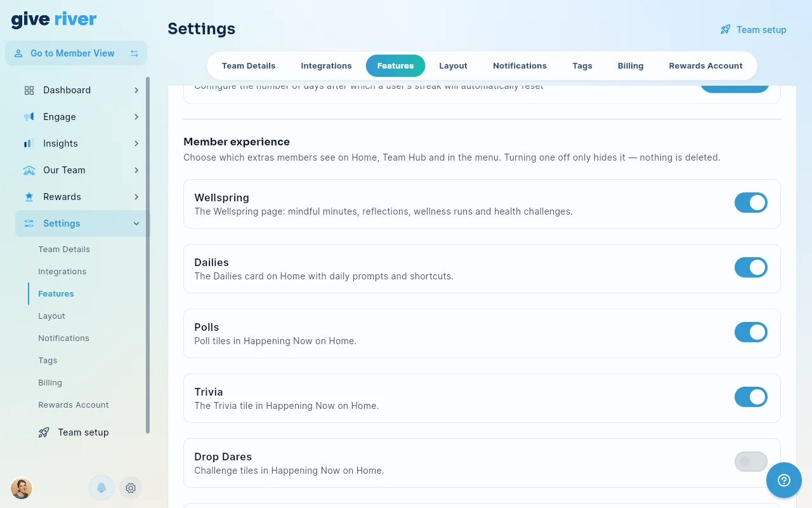Turn off the Wellspring toggle
This screenshot has height=508, width=812.
[751, 203]
